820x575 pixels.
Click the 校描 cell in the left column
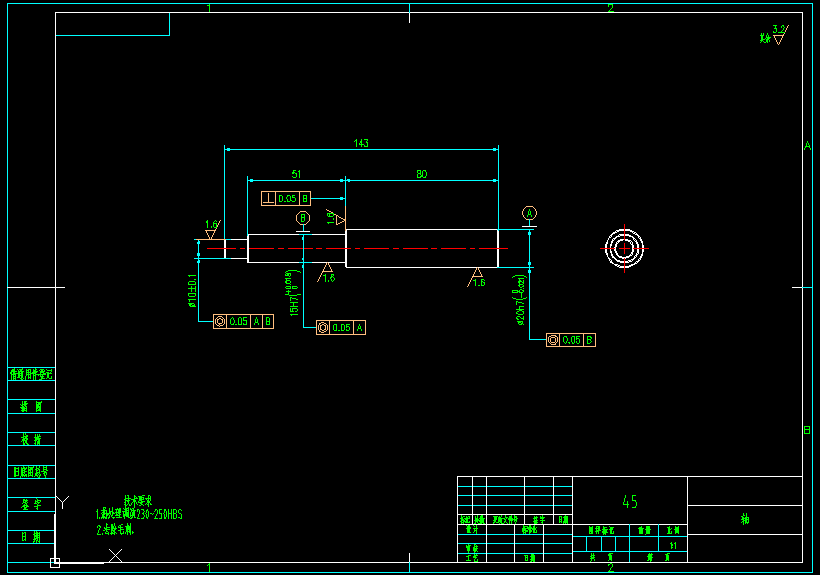pos(31,439)
